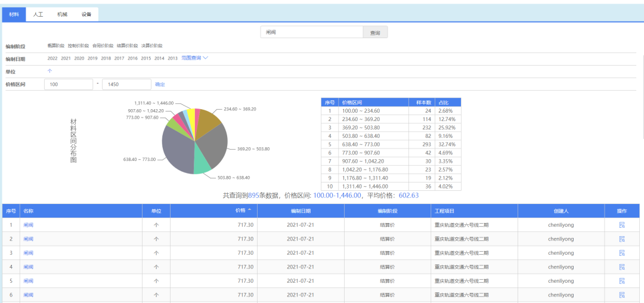Click the 编制阶段 column header in the data table
644x303 pixels.
(x=388, y=211)
